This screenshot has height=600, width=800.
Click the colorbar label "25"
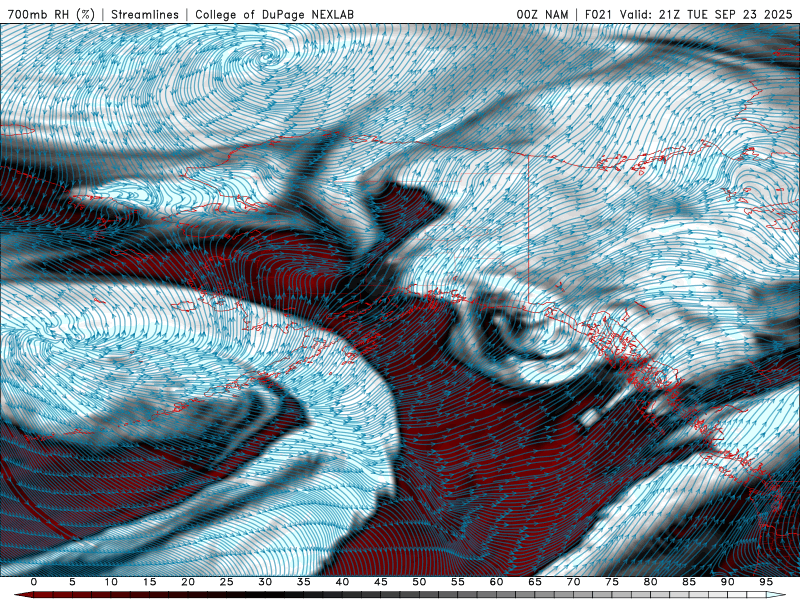pos(227,582)
